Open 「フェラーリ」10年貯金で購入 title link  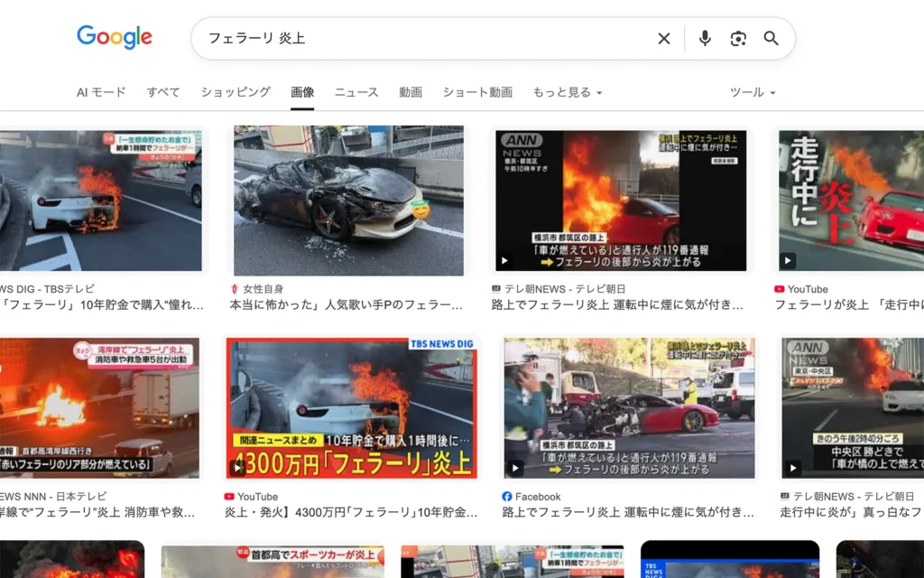click(102, 305)
